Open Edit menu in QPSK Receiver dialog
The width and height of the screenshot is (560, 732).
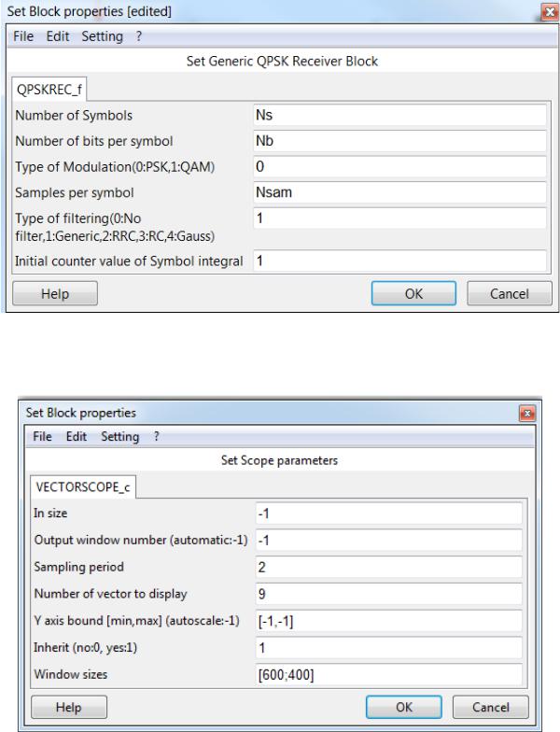pyautogui.click(x=58, y=36)
